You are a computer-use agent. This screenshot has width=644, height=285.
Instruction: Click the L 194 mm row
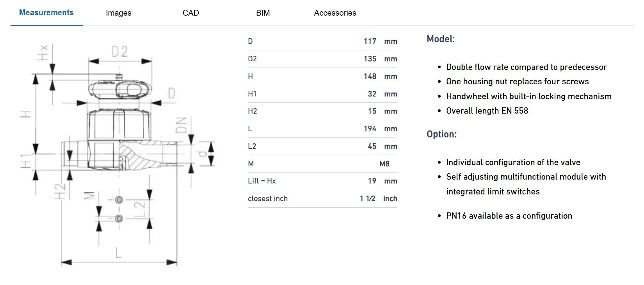tap(322, 129)
